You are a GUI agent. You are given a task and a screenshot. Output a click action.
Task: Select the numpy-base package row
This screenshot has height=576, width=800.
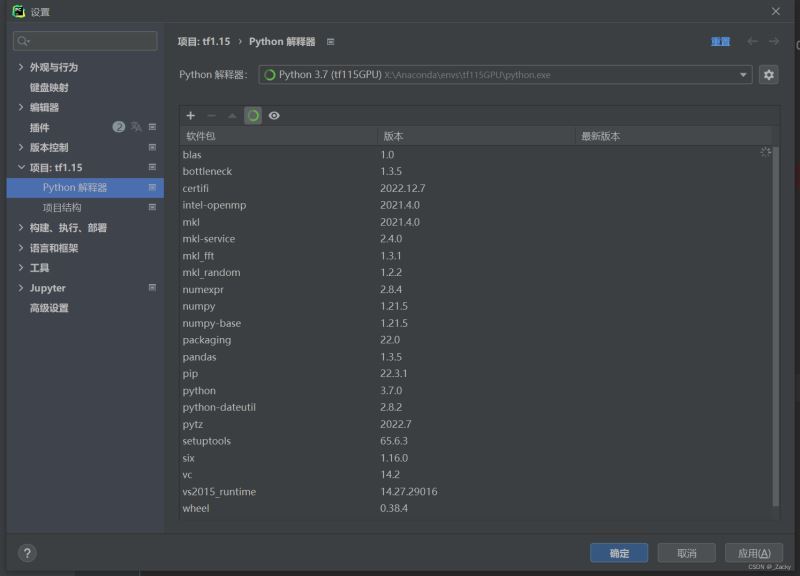pyautogui.click(x=476, y=323)
